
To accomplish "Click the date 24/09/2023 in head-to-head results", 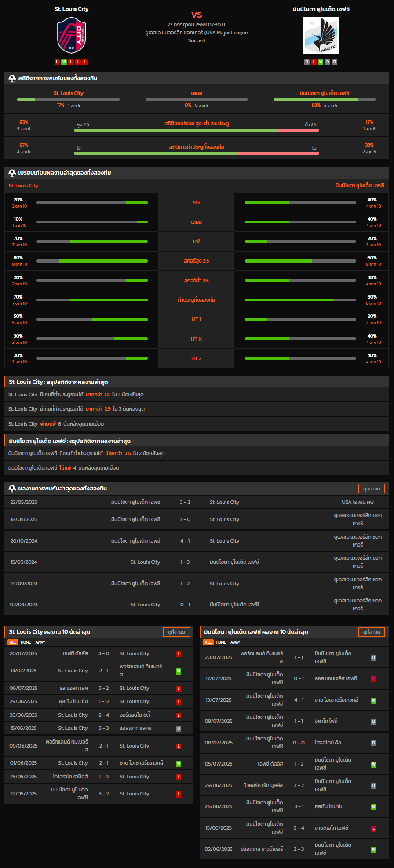I will [x=24, y=584].
